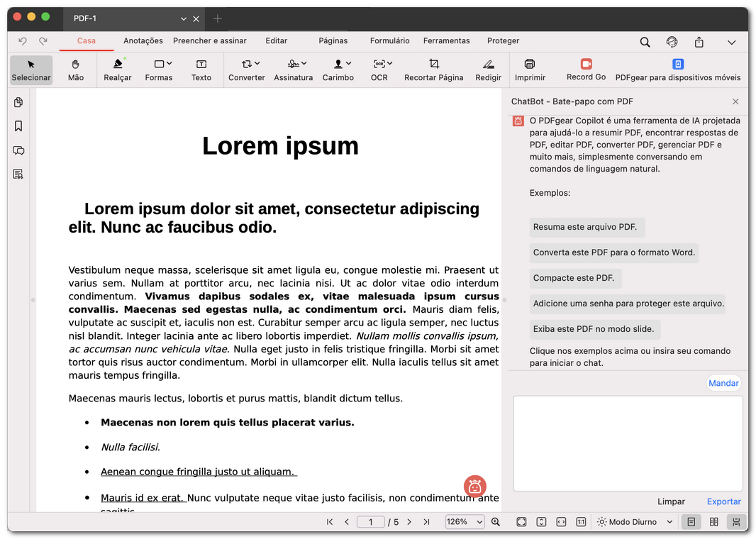Open the Redigir redaction tool
This screenshot has width=756, height=539.
(x=488, y=70)
